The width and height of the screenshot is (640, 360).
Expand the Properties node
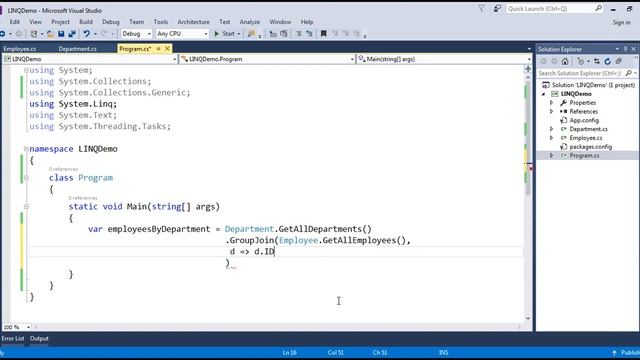tap(551, 103)
